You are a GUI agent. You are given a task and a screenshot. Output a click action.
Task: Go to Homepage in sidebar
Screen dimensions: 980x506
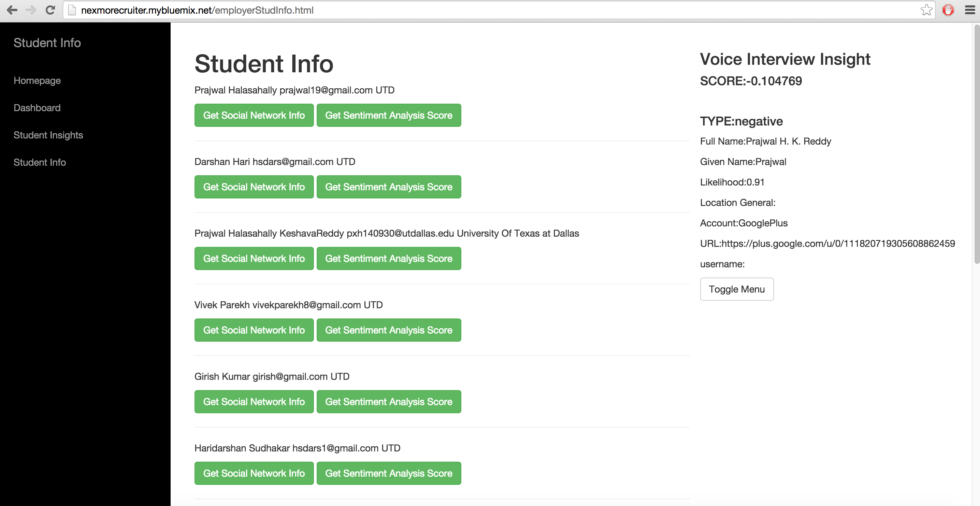(x=37, y=80)
